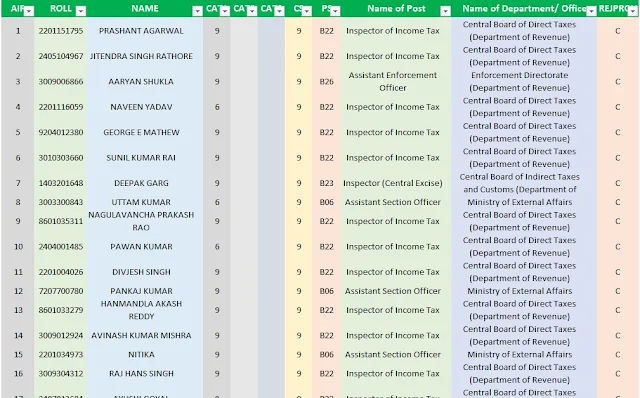
Task: Open the REJPRO column filter dropdown
Action: coord(632,11)
